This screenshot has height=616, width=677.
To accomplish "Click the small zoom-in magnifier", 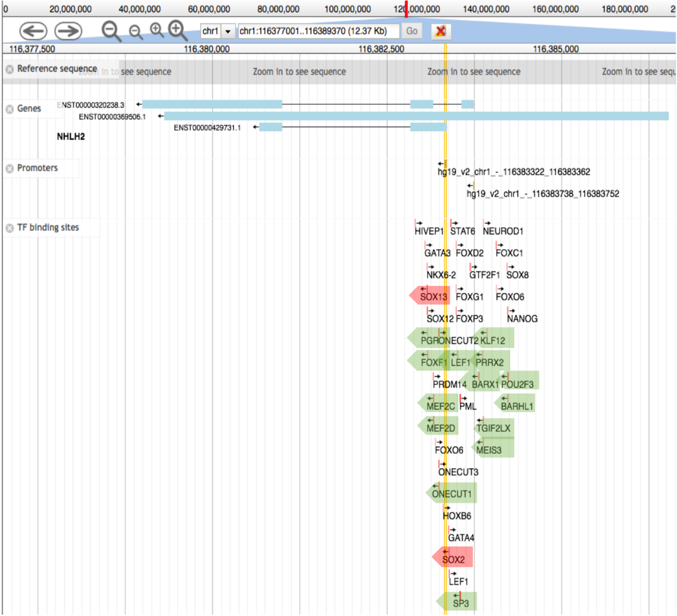I will [x=157, y=31].
